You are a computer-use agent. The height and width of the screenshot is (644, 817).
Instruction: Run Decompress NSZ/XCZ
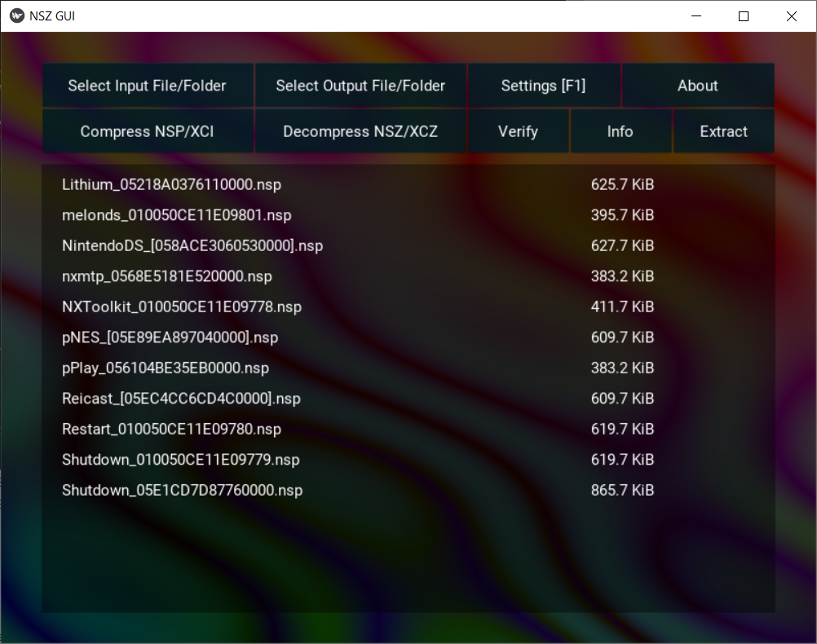pyautogui.click(x=360, y=131)
